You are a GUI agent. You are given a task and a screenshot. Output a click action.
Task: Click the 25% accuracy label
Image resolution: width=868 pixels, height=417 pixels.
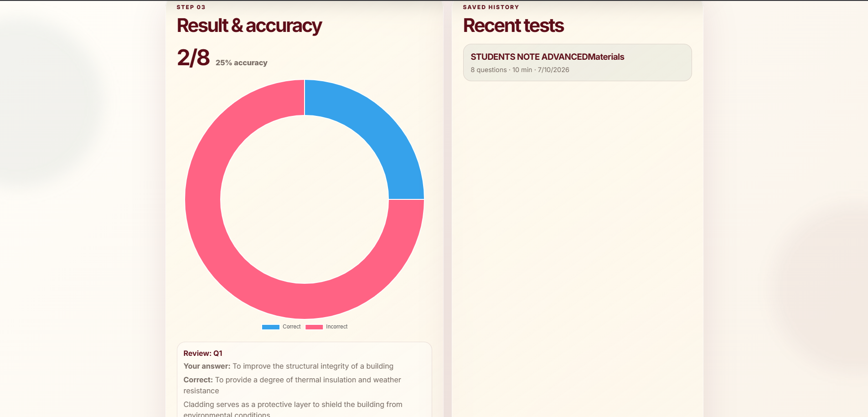242,63
